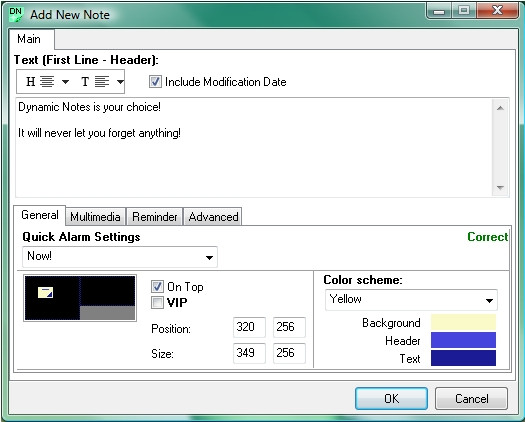Toggle Include Modification Date checkbox
The image size is (525, 422).
155,82
